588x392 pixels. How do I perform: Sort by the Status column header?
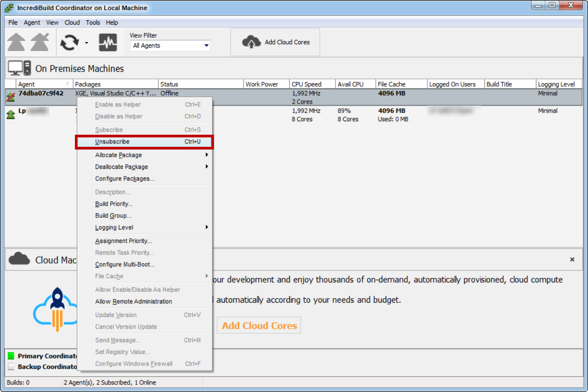click(x=201, y=84)
